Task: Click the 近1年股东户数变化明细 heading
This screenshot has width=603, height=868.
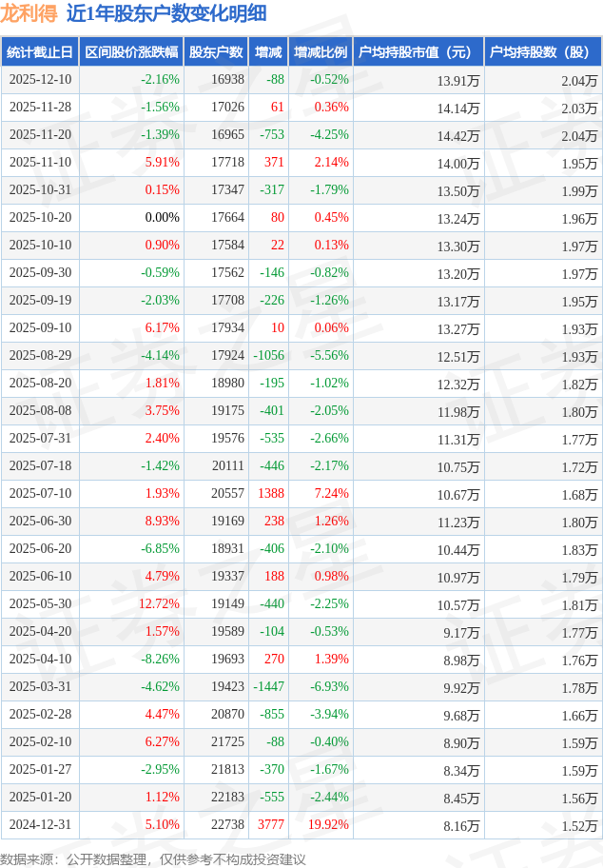Action: 166,13
